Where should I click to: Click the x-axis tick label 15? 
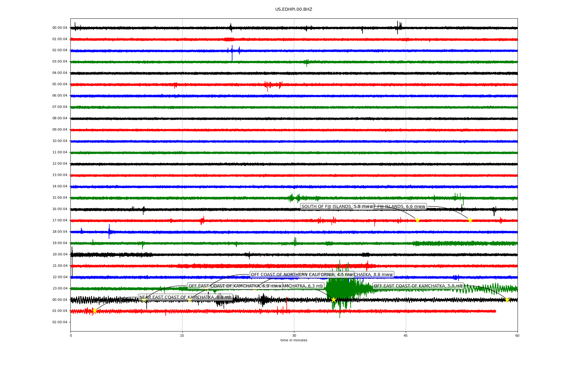pos(182,335)
